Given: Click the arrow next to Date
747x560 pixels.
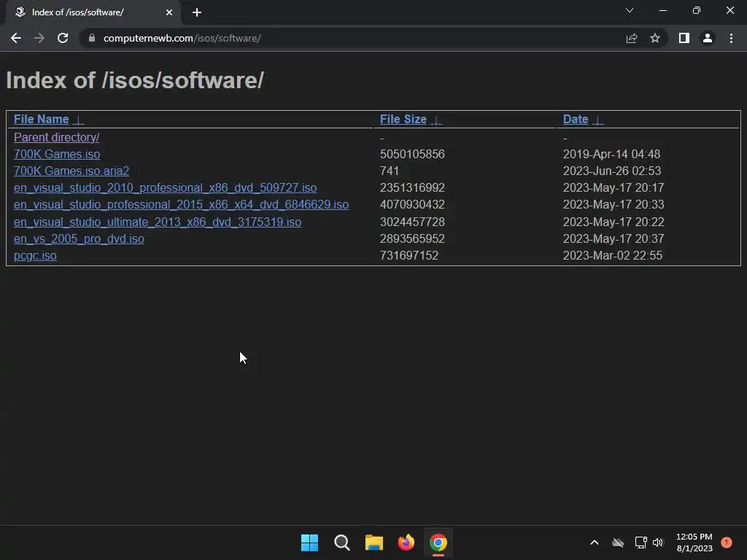Looking at the screenshot, I should click(x=597, y=120).
